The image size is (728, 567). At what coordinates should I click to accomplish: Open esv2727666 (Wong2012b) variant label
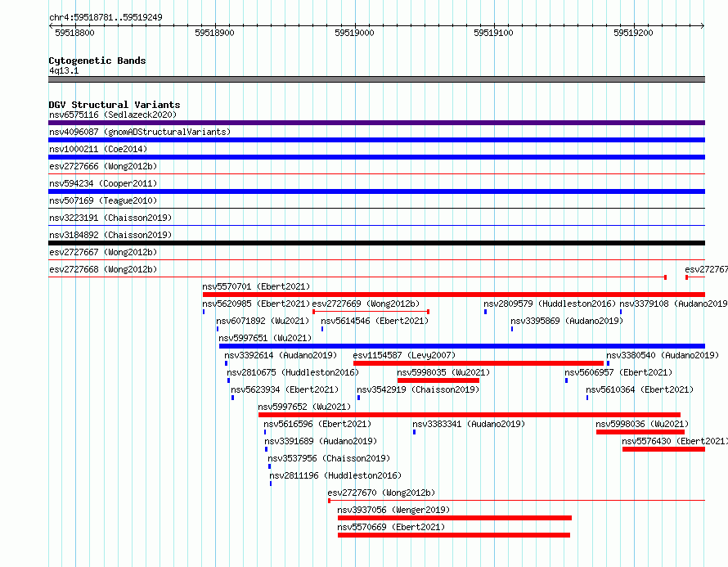(x=103, y=166)
